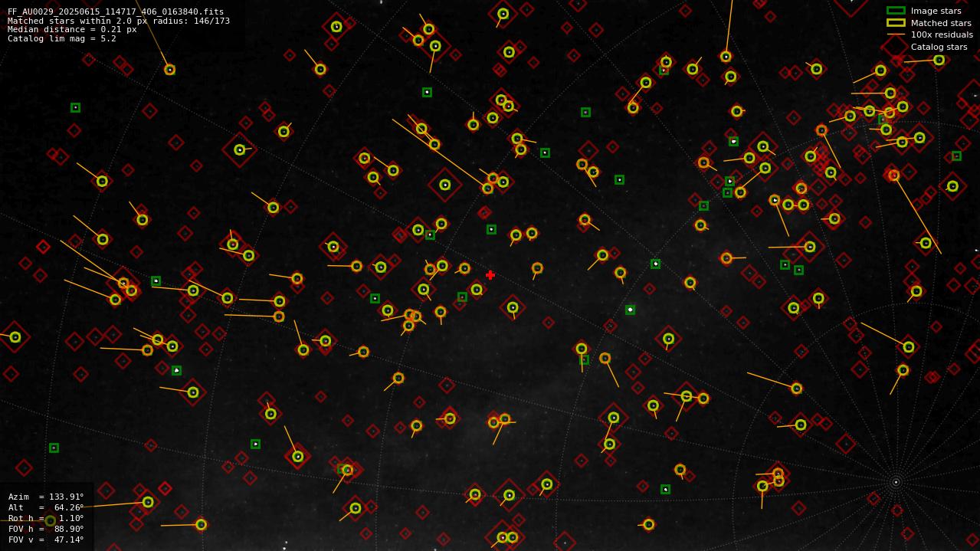The width and height of the screenshot is (980, 551).
Task: Click the FF_AU0029 .fits file name text
Action: click(116, 12)
